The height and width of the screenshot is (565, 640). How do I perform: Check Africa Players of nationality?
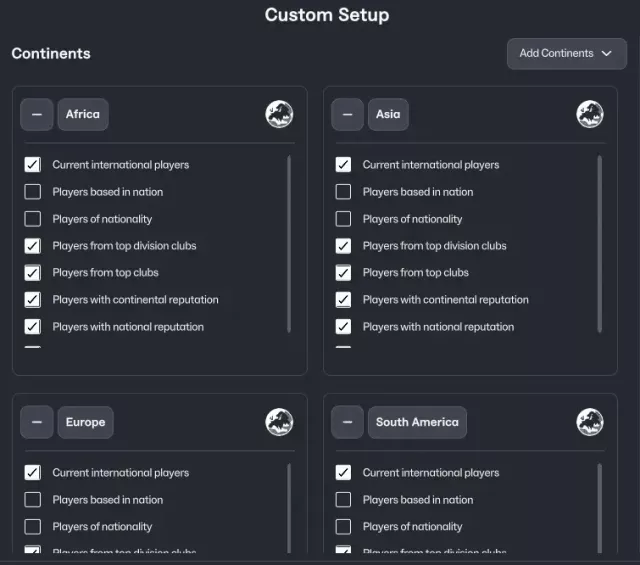click(x=33, y=219)
